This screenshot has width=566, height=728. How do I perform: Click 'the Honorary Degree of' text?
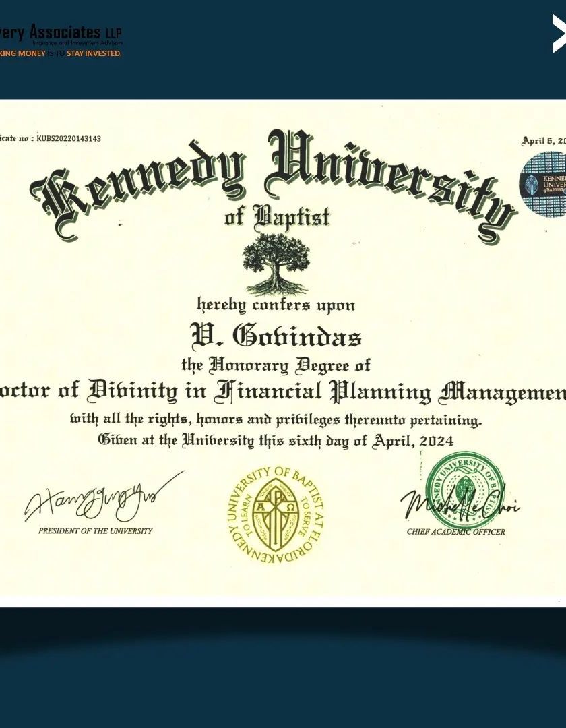pos(276,365)
